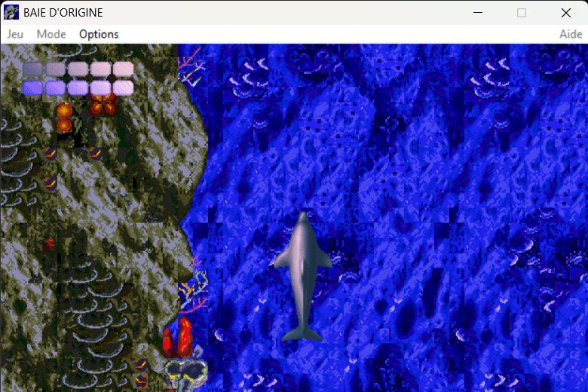
Task: Click the two stacked orange shells on the rock
Action: coord(64,118)
